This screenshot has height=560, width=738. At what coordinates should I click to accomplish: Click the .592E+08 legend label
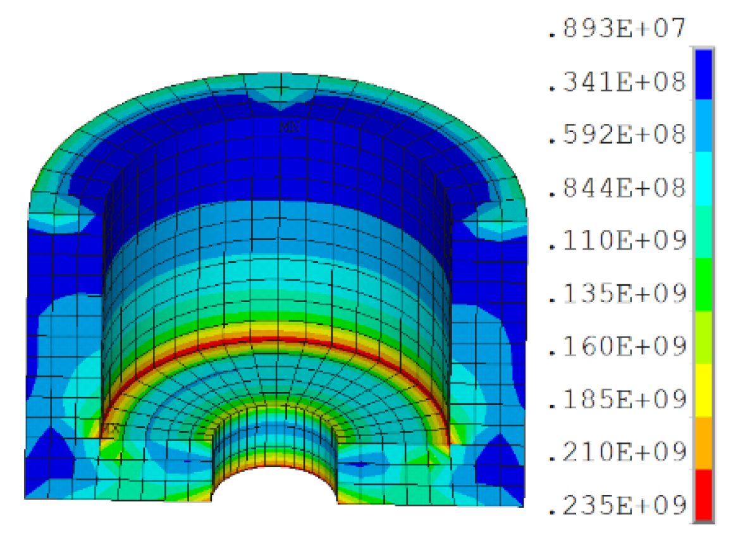617,135
